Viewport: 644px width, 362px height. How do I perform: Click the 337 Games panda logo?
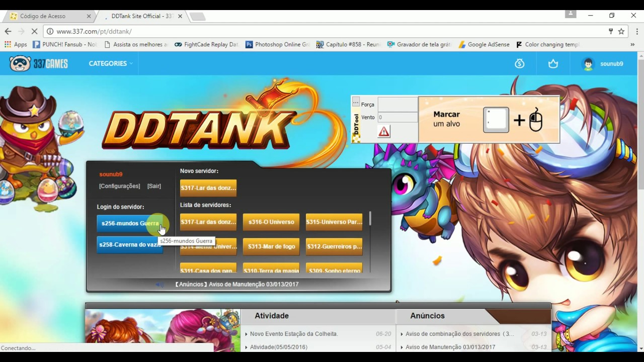pyautogui.click(x=38, y=64)
